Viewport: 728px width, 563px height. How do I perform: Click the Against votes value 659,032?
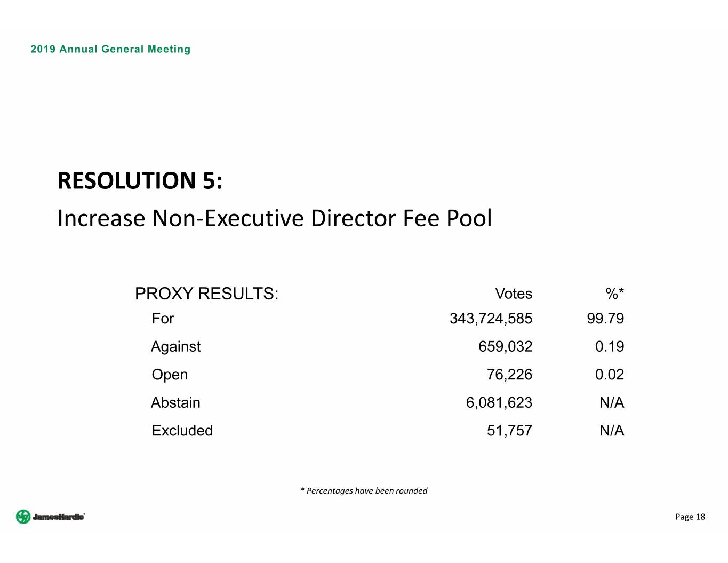505,347
